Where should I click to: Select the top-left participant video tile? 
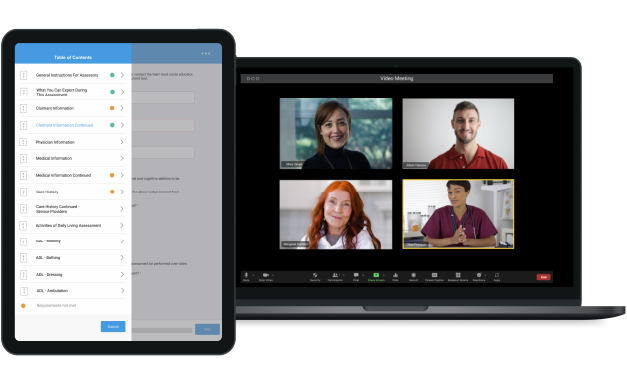click(x=335, y=134)
